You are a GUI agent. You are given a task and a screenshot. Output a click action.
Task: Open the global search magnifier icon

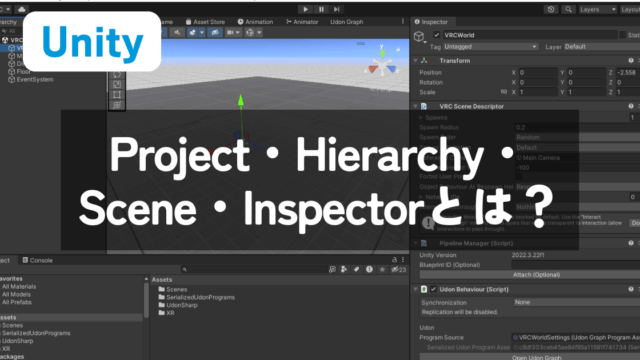[x=568, y=9]
